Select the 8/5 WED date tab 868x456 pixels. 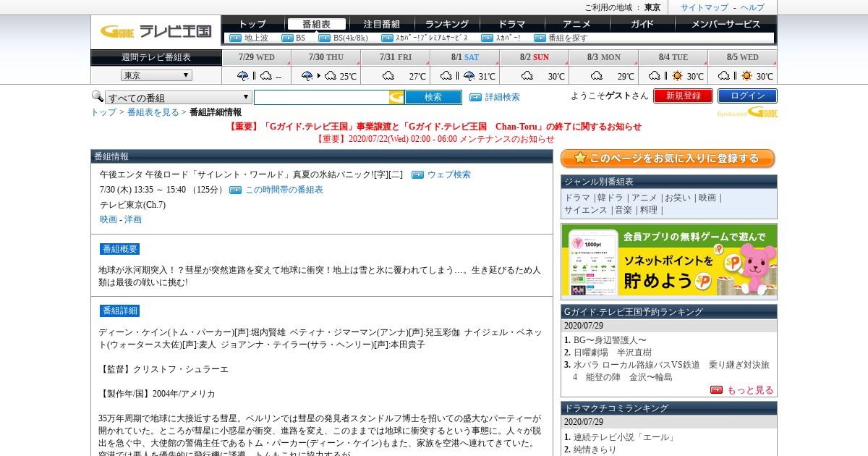[x=743, y=57]
